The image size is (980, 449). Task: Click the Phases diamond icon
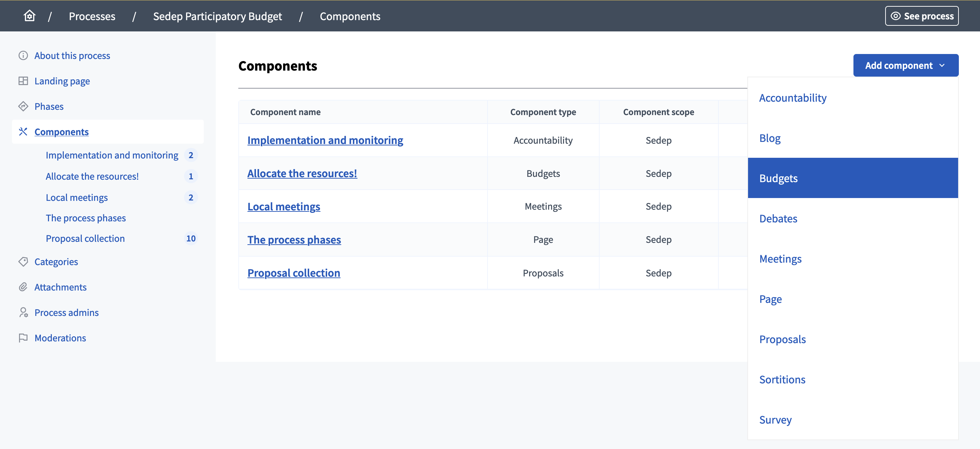(23, 106)
